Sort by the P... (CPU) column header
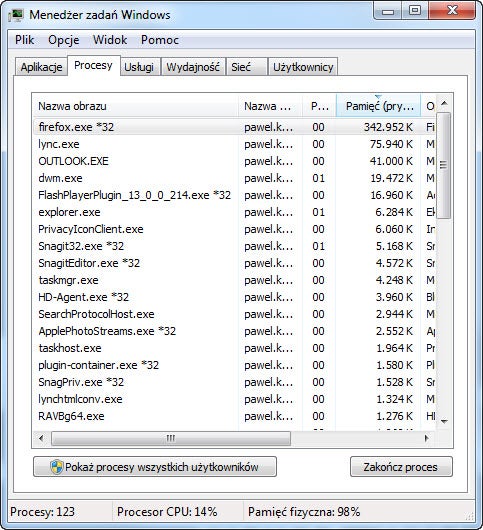Image resolution: width=483 pixels, height=530 pixels. pyautogui.click(x=319, y=106)
